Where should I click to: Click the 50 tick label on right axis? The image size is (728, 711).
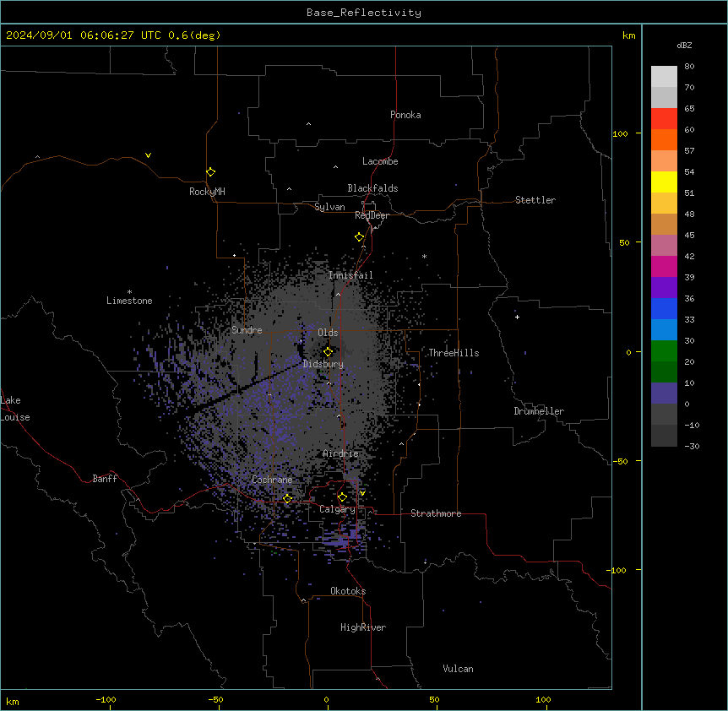tap(624, 242)
